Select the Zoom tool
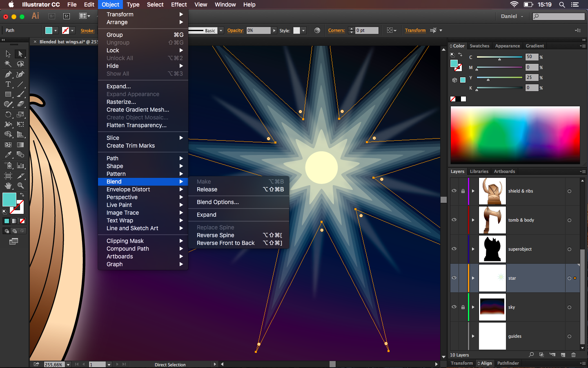588x368 pixels. click(x=20, y=186)
